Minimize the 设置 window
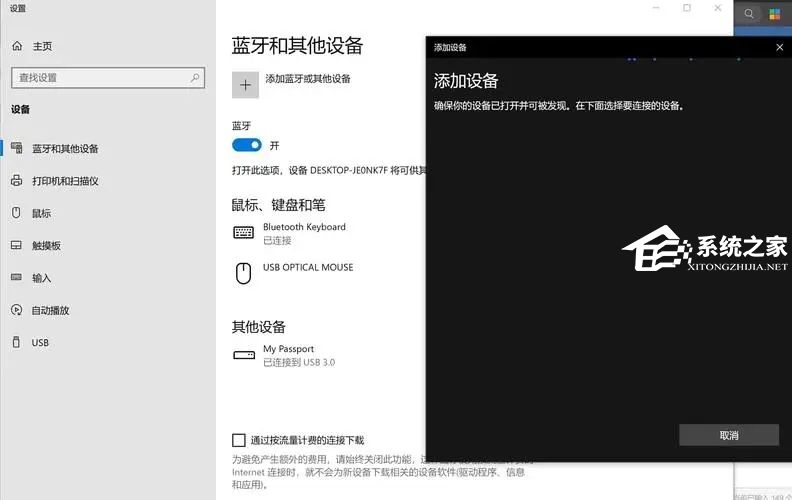Screen dimensions: 792x500 tap(656, 8)
